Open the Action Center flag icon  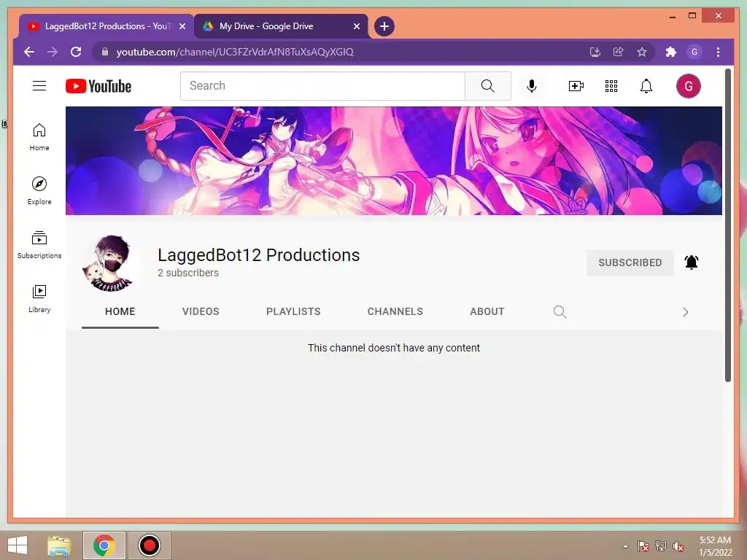pyautogui.click(x=643, y=546)
